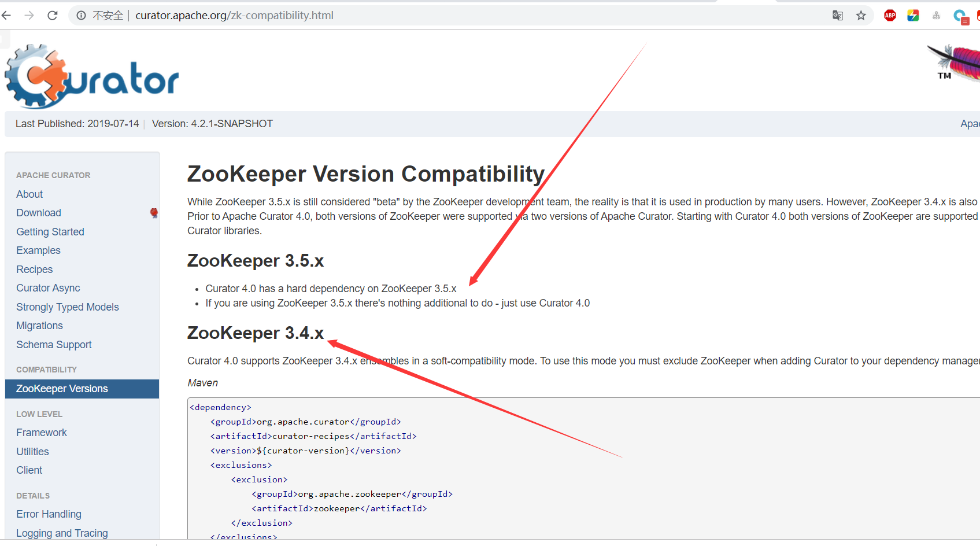Bookmark this page with the star icon

click(861, 16)
